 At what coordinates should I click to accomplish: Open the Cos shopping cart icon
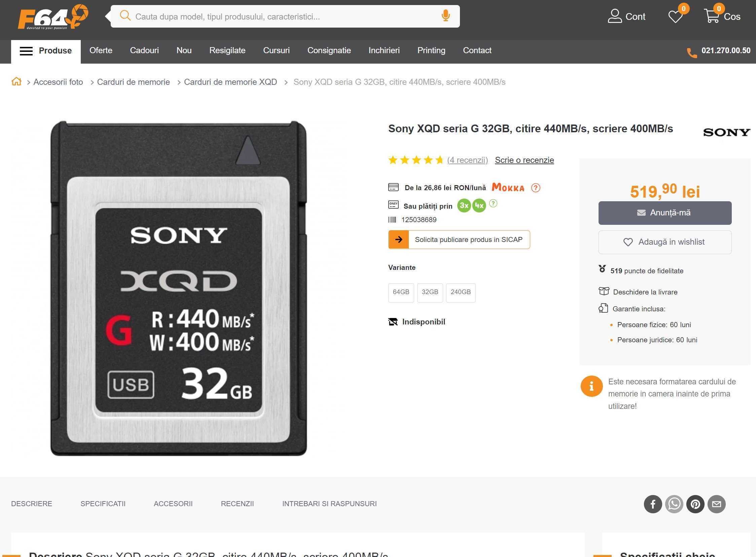[x=712, y=16]
